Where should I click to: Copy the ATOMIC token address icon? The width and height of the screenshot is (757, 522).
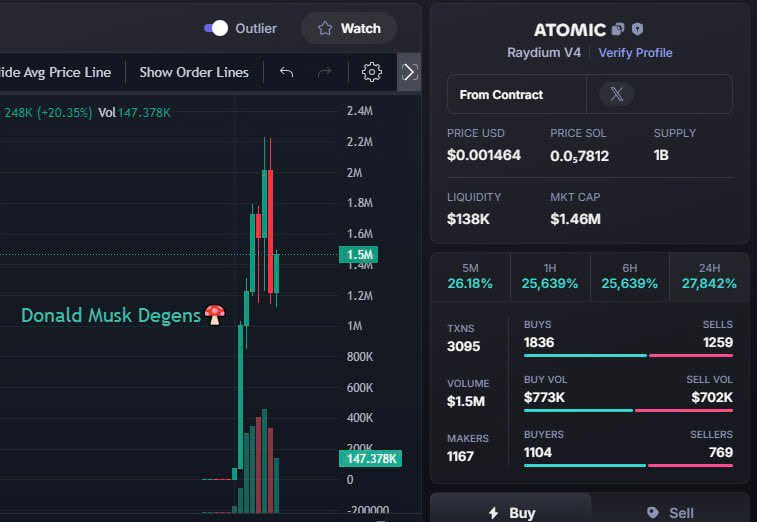(x=618, y=29)
